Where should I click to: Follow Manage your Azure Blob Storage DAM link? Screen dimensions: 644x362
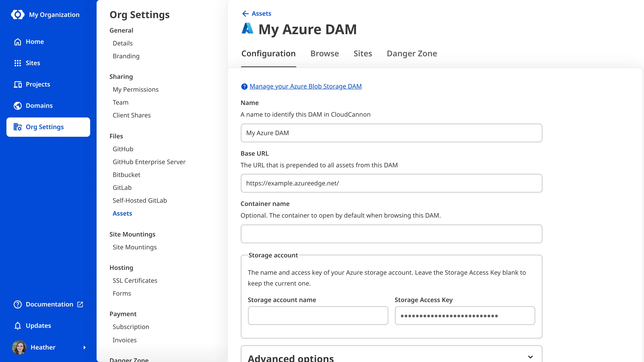[305, 86]
